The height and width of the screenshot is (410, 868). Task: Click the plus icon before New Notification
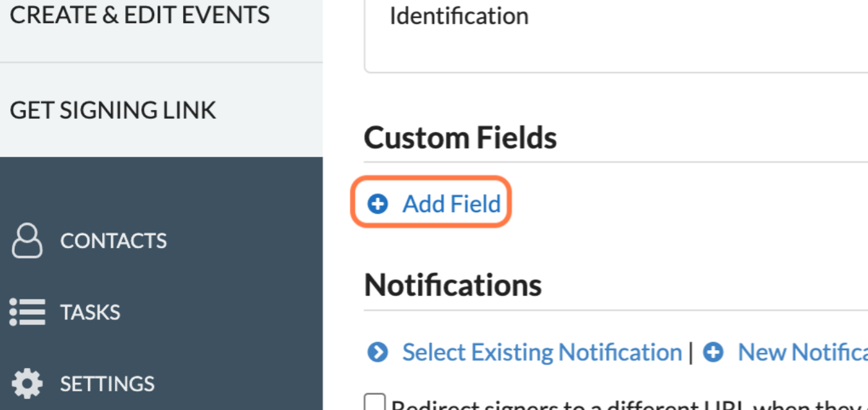click(713, 352)
